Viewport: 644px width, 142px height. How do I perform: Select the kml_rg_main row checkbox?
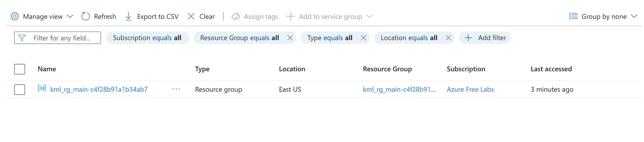(x=20, y=90)
